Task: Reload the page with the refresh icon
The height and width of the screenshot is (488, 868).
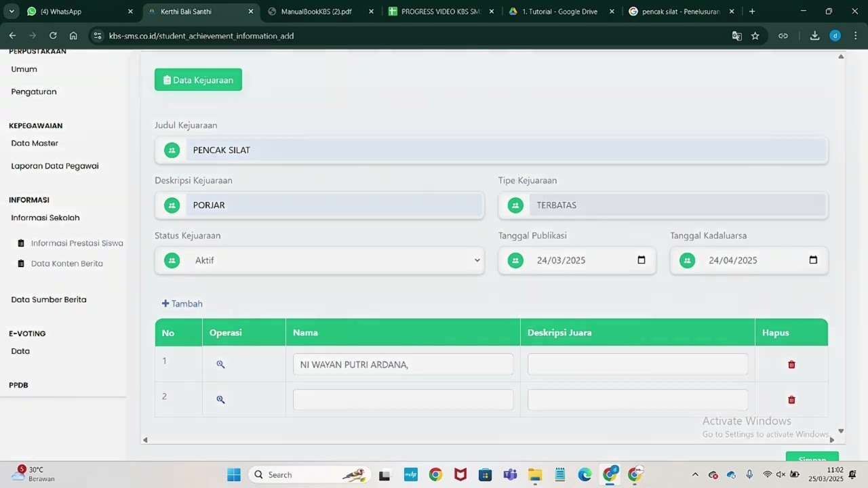Action: [x=53, y=36]
